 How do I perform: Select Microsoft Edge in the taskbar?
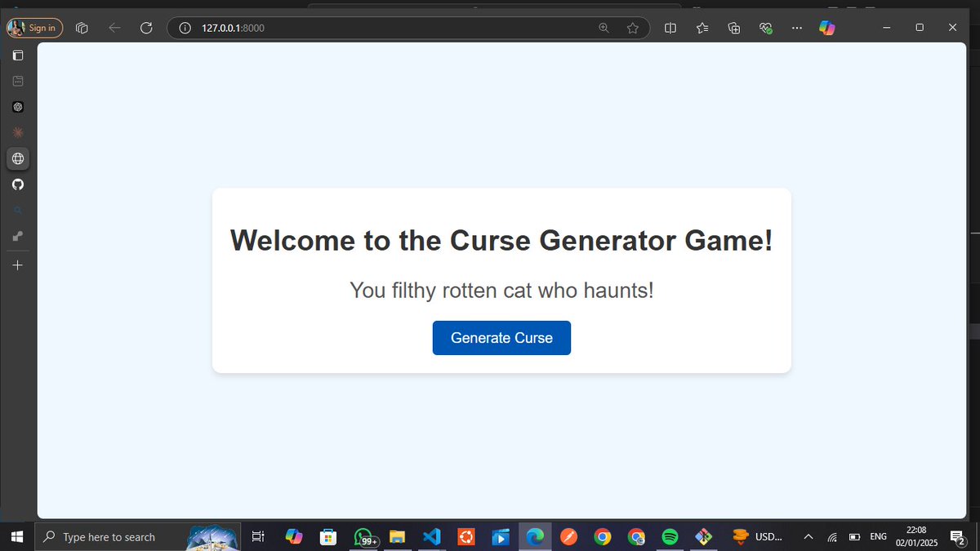pyautogui.click(x=534, y=537)
